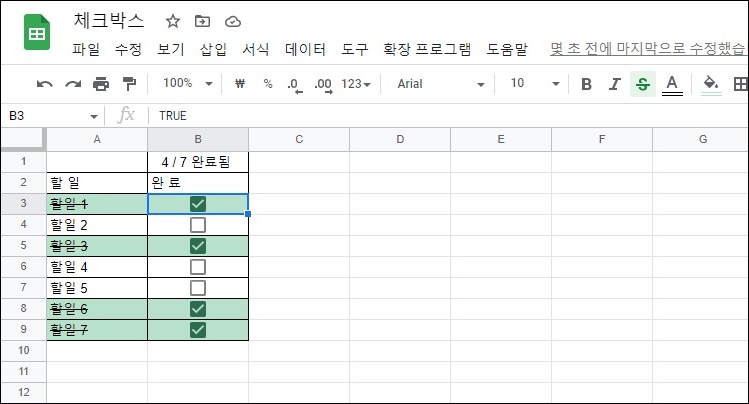Select row 10 header
This screenshot has width=749, height=404.
tap(23, 351)
